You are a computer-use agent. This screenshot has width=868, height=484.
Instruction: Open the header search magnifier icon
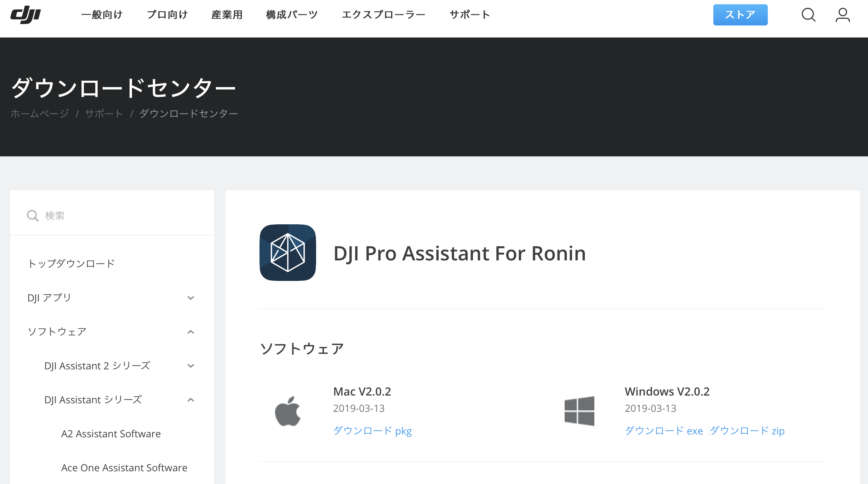[809, 15]
